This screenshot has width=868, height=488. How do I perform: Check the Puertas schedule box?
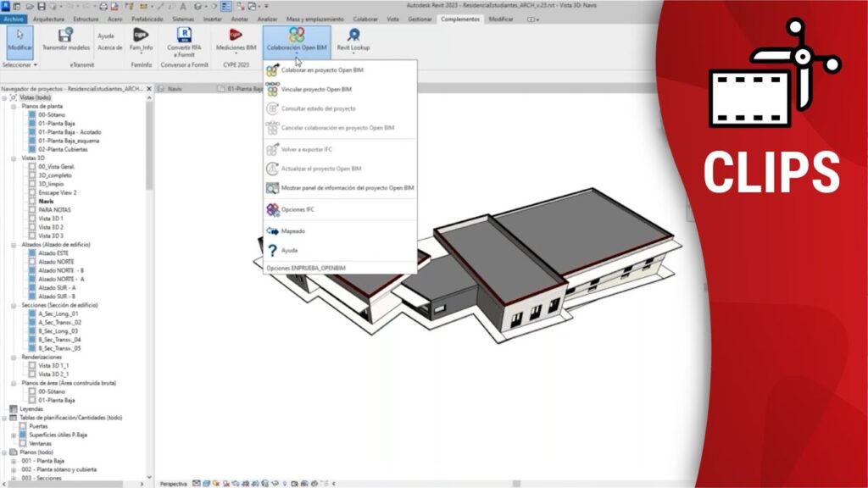23,425
